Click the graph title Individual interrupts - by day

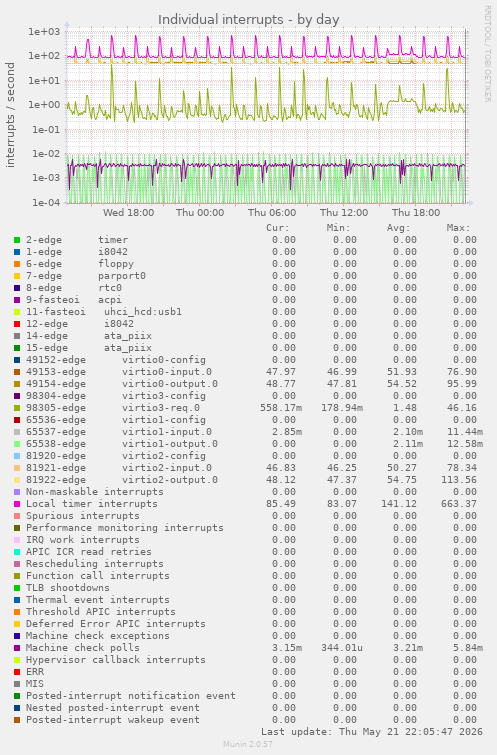tap(248, 20)
